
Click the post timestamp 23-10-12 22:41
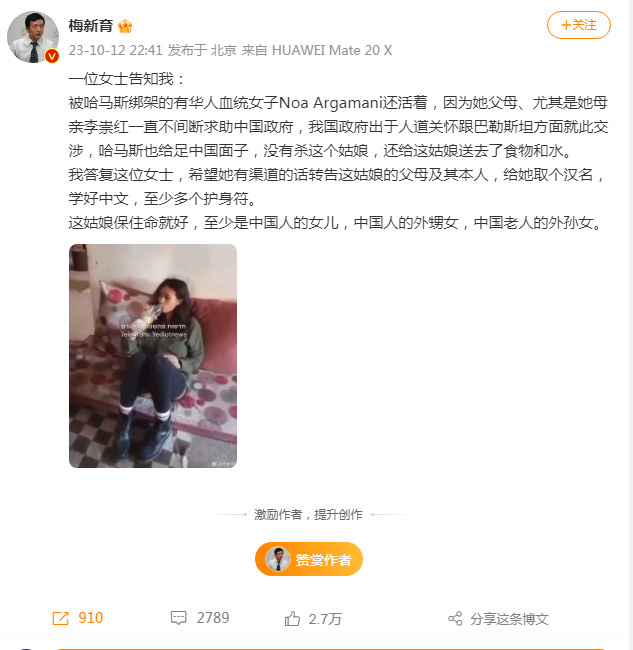(x=115, y=51)
